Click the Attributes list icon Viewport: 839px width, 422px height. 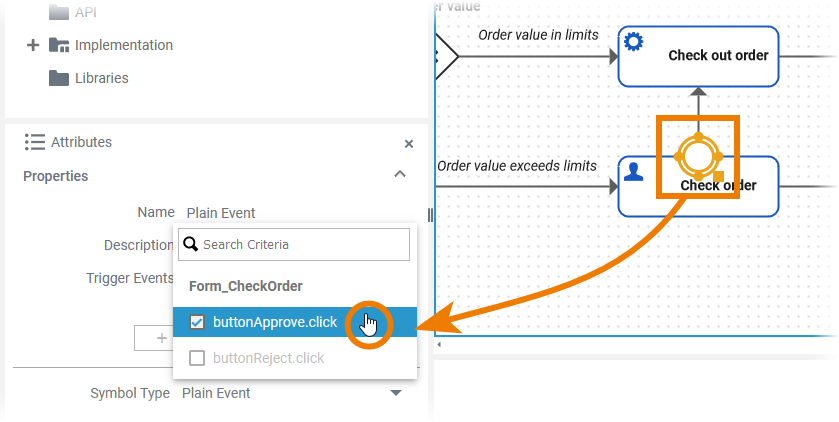click(x=35, y=142)
